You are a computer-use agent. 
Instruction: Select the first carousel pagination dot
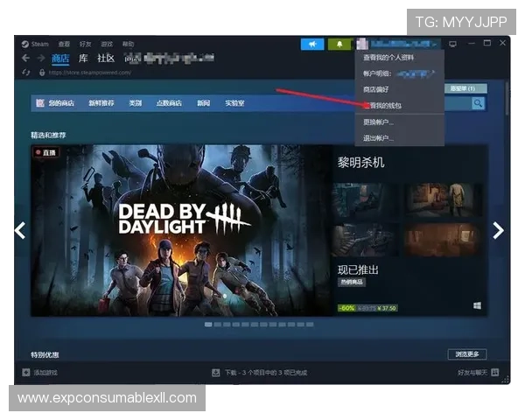point(208,324)
